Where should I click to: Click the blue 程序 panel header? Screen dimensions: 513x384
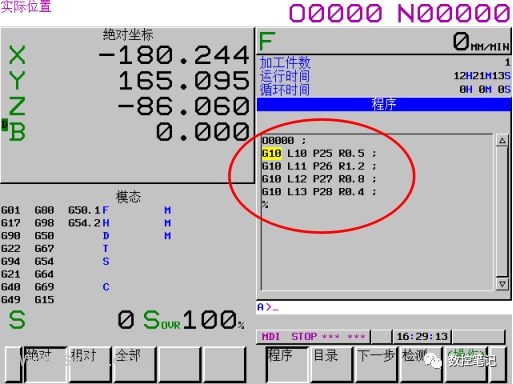coord(384,104)
